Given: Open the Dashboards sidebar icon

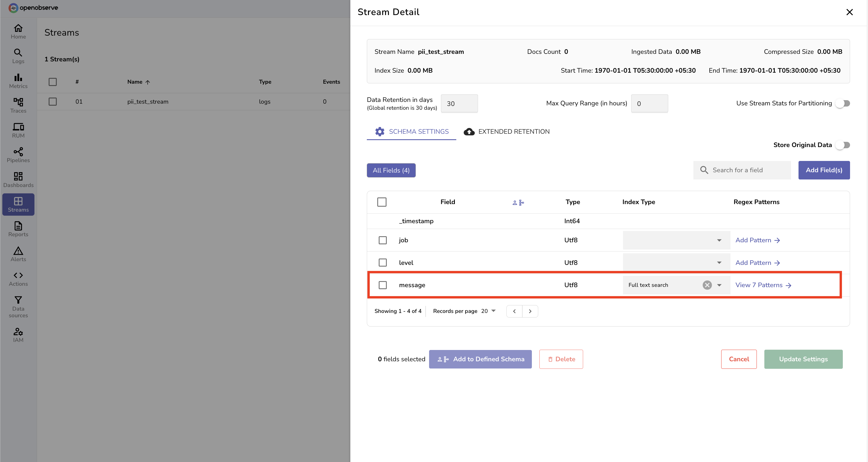Looking at the screenshot, I should [18, 176].
